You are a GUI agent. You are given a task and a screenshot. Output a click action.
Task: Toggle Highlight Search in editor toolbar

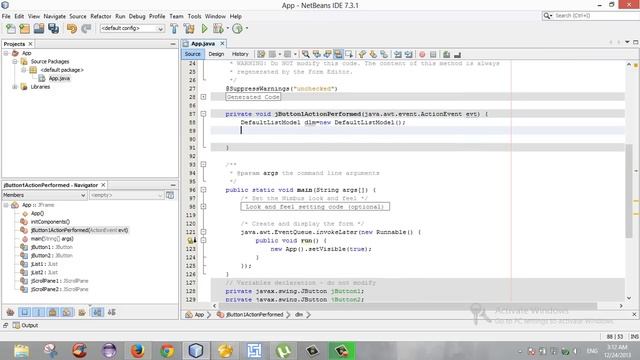(x=338, y=54)
